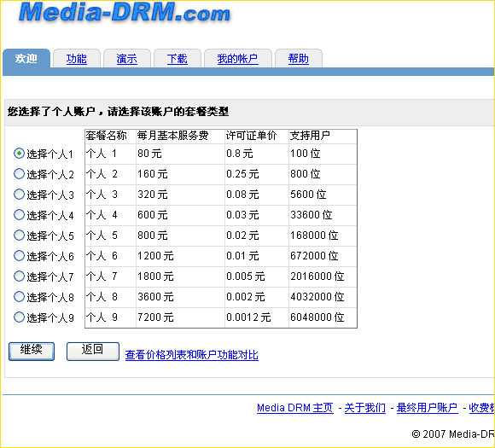Open the 欢迎 tab
495x448 pixels.
26,59
